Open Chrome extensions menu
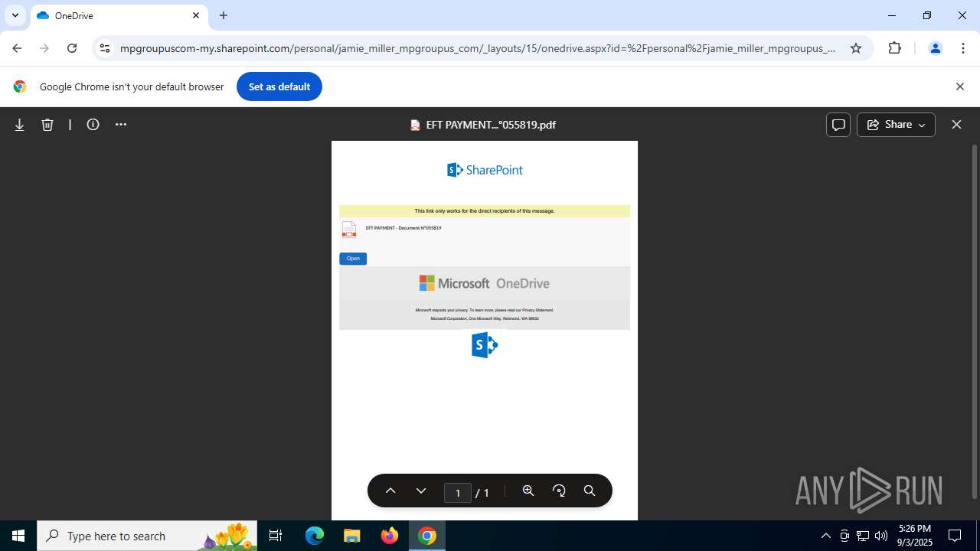Image resolution: width=980 pixels, height=551 pixels. tap(895, 48)
